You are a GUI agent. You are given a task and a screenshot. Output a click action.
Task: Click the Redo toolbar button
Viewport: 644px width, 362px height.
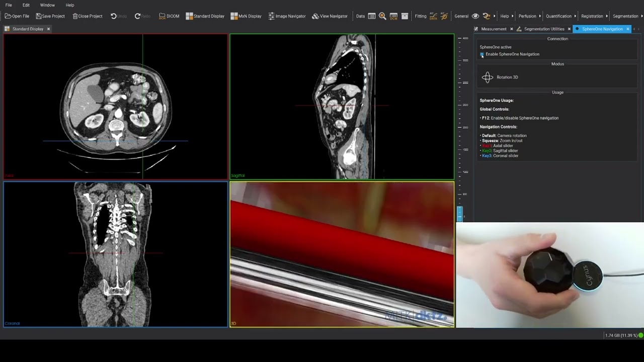pos(143,16)
